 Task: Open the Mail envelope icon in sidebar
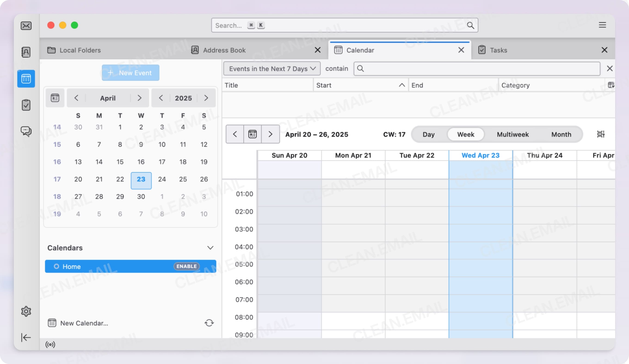tap(26, 26)
